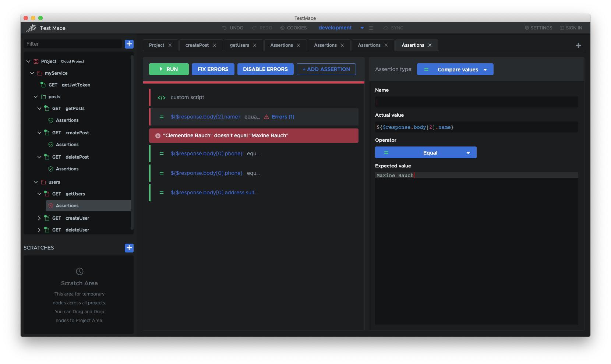This screenshot has height=364, width=611.
Task: Select Assertions under getPosts
Action: (x=67, y=120)
